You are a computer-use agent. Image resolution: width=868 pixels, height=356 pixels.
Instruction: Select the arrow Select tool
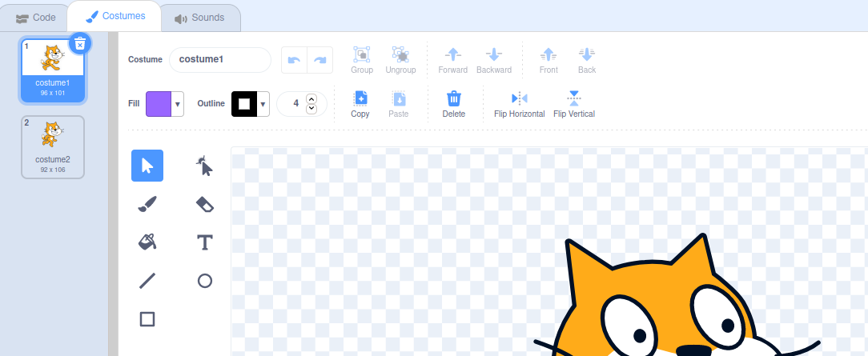point(147,166)
